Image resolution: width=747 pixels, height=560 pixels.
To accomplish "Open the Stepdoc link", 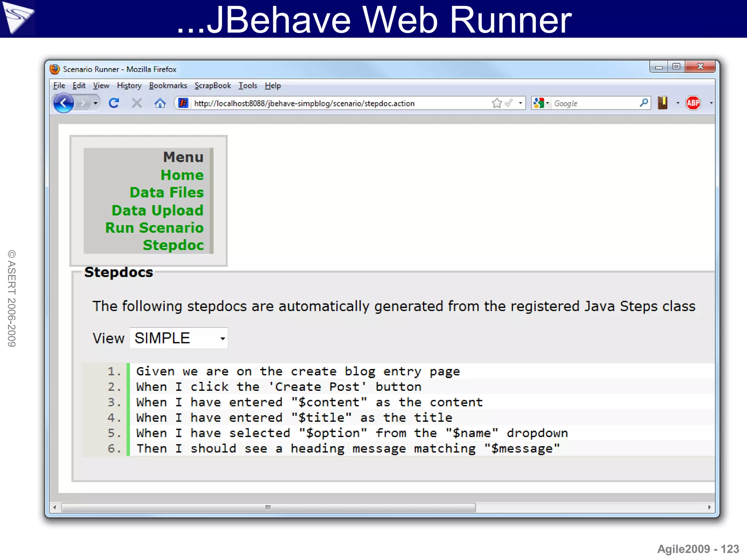I will click(173, 245).
